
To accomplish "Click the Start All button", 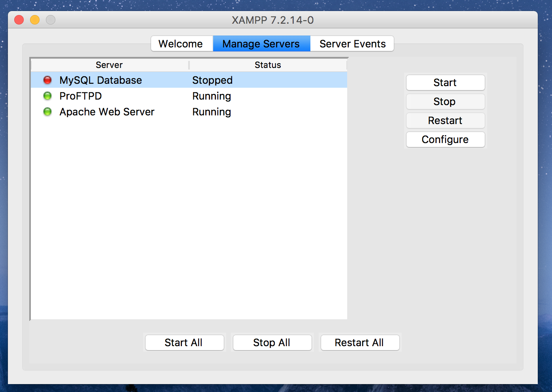I will tap(183, 343).
